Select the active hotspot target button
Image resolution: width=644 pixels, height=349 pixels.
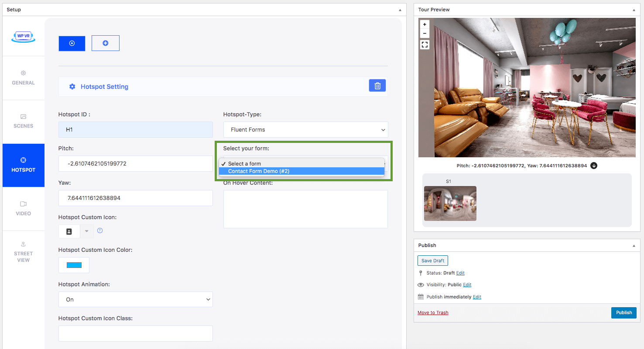click(x=72, y=43)
